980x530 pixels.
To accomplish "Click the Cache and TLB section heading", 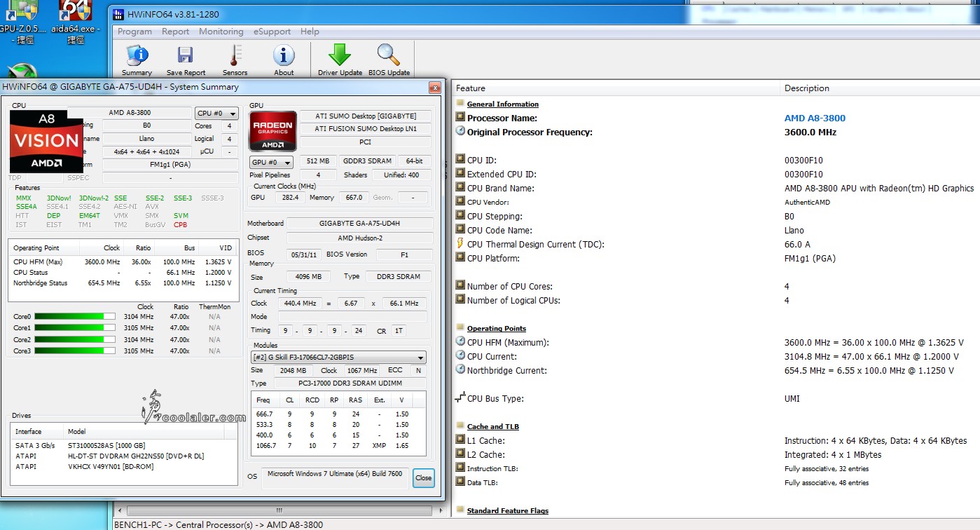I will pyautogui.click(x=493, y=427).
